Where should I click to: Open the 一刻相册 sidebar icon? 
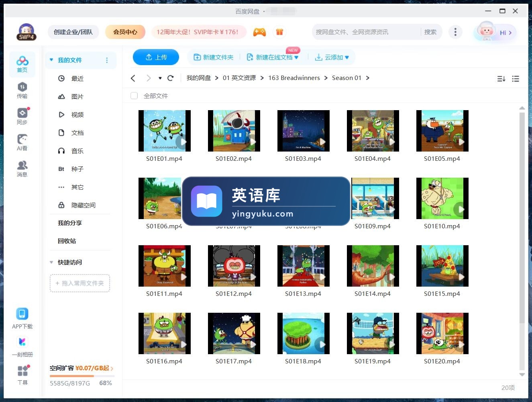point(22,347)
